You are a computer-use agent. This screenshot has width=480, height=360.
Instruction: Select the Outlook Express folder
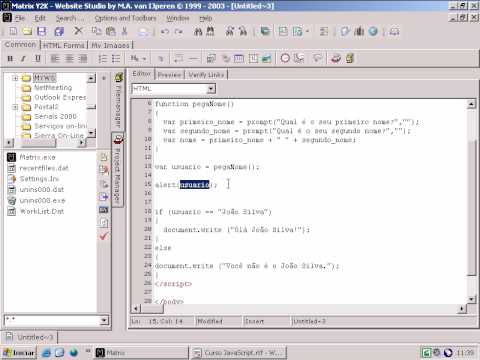point(60,97)
